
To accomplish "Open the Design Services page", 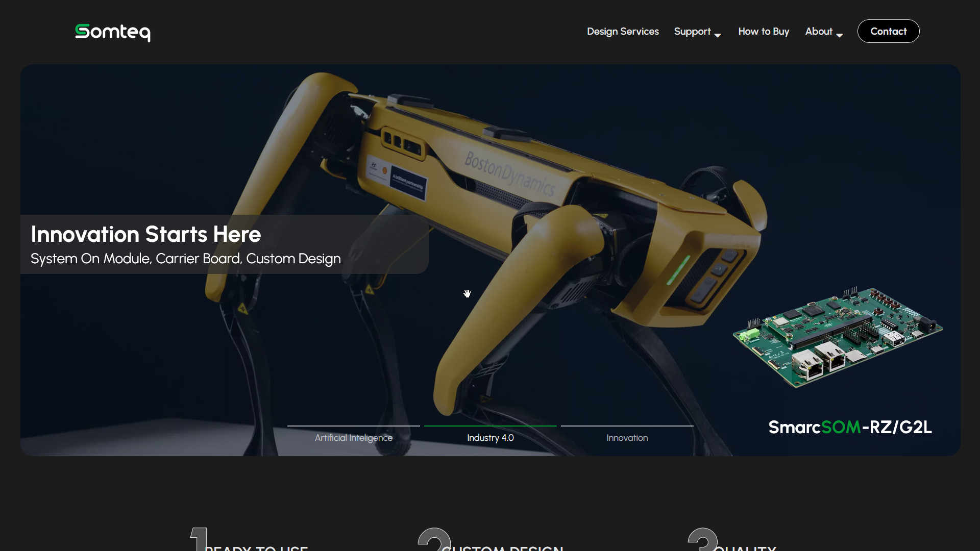I will (x=623, y=32).
